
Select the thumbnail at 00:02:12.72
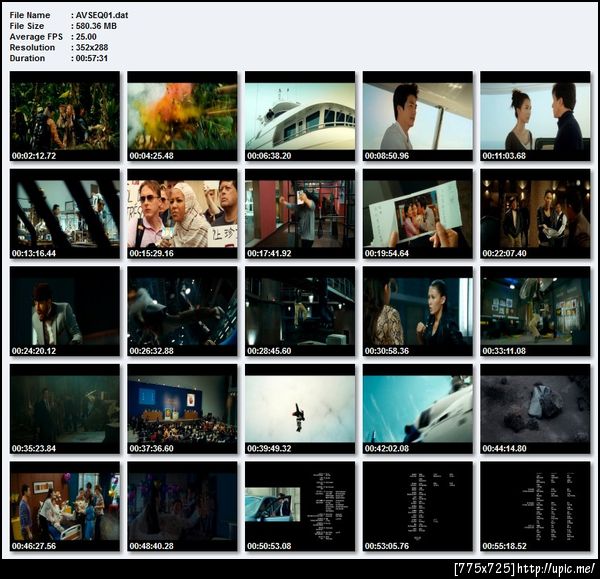[65, 116]
